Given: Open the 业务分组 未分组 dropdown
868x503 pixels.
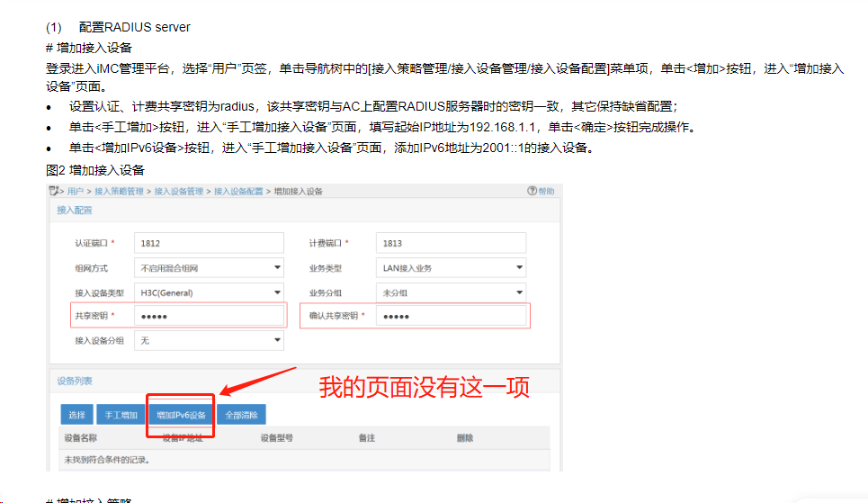Looking at the screenshot, I should click(x=451, y=292).
